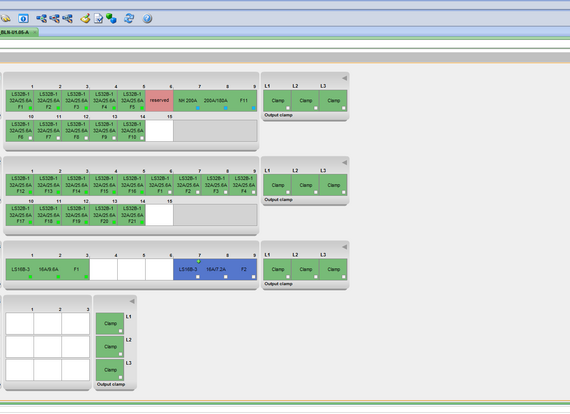The height and width of the screenshot is (414, 570).
Task: Select the NH 200A F11 fuse block
Action: tap(215, 101)
